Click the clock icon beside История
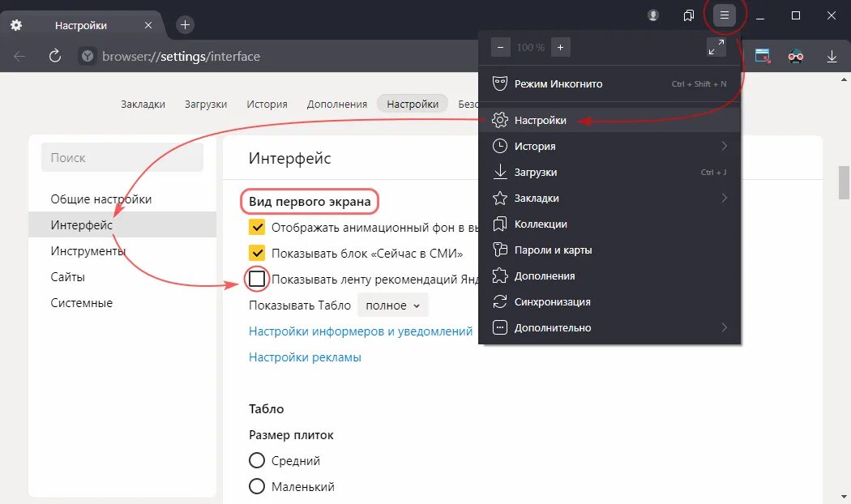Image resolution: width=851 pixels, height=504 pixels. pyautogui.click(x=500, y=146)
